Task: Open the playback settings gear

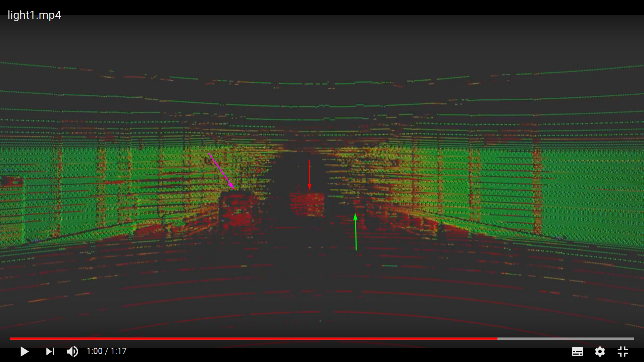Action: (x=600, y=351)
